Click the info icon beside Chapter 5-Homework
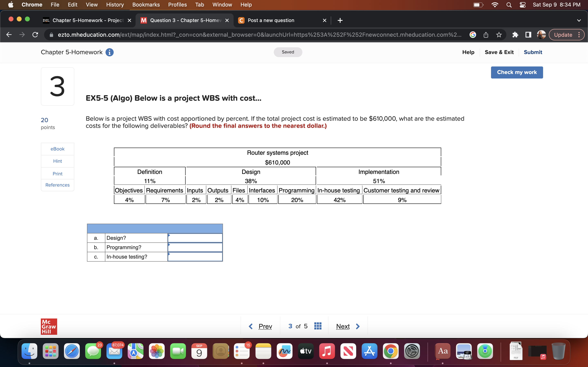This screenshot has width=588, height=367. pyautogui.click(x=109, y=52)
